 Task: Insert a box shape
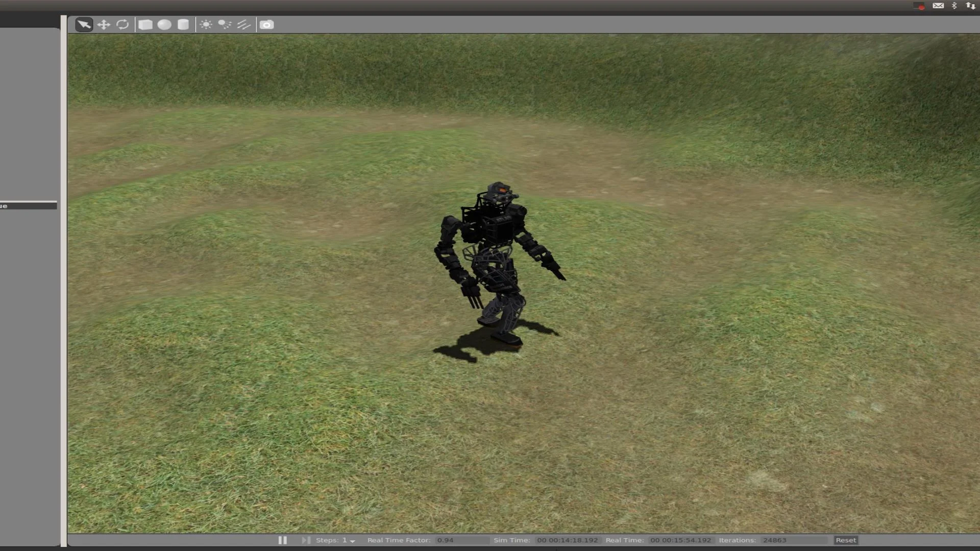pos(145,24)
